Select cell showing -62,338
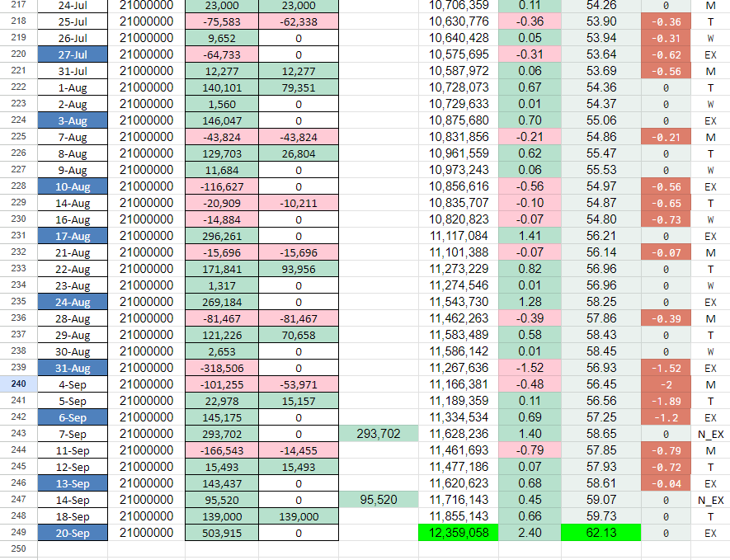This screenshot has height=560, width=730. pyautogui.click(x=299, y=21)
